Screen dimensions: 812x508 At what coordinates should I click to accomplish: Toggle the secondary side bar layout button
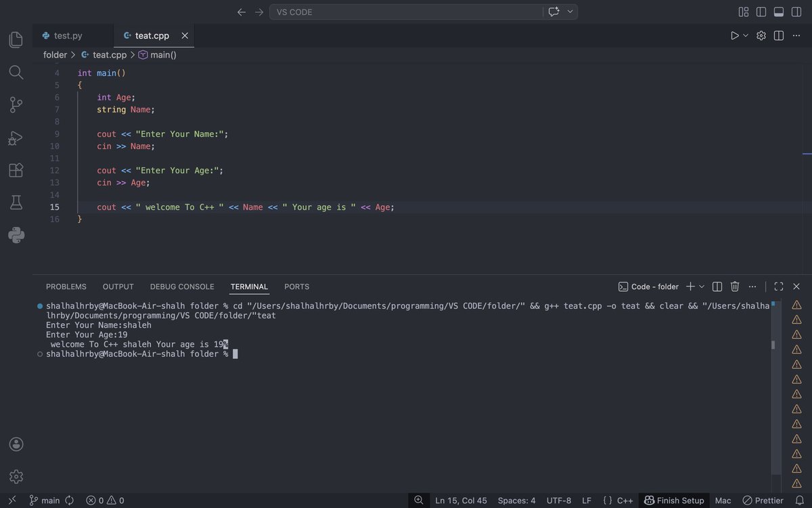796,12
